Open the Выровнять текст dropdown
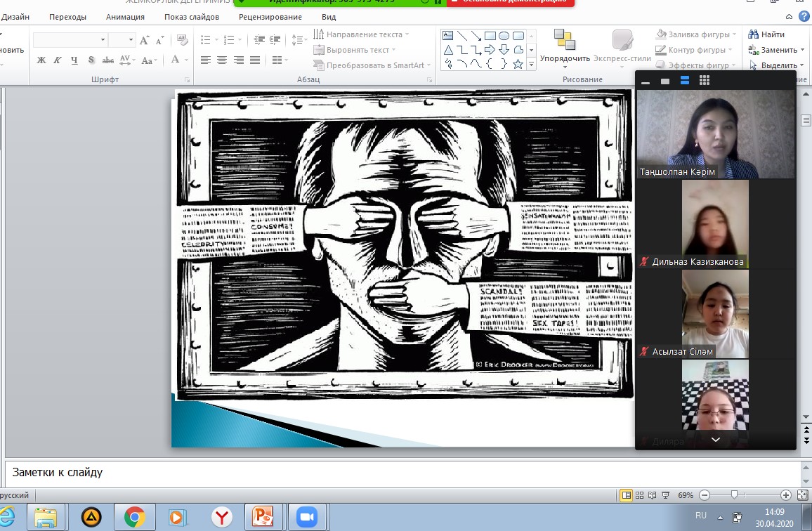This screenshot has width=812, height=531. coord(355,50)
